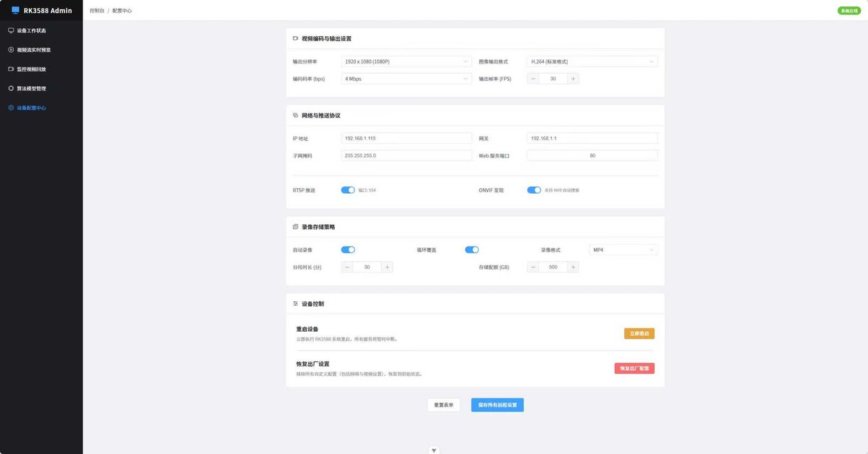Click the sliders icon in 设备控制 header
The image size is (868, 454).
[295, 304]
